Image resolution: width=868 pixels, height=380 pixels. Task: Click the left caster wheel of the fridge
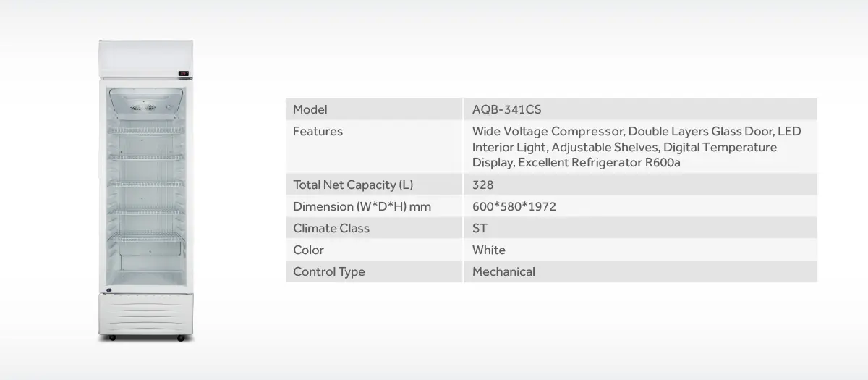click(111, 337)
